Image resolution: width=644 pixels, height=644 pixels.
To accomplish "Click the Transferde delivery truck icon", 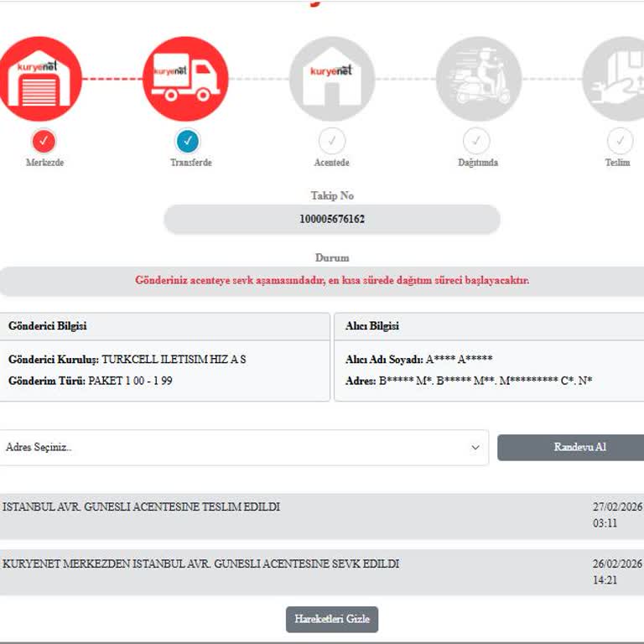I will pyautogui.click(x=185, y=79).
